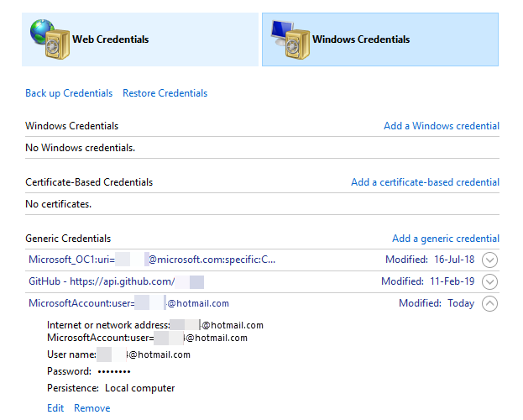Click the User name hotmail.com value

coord(144,354)
